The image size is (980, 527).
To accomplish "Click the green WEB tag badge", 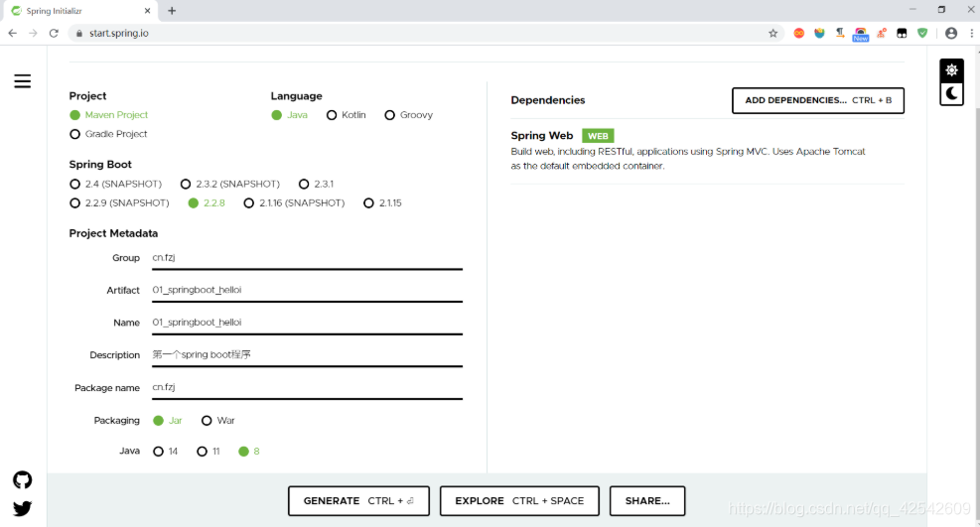I will [598, 136].
